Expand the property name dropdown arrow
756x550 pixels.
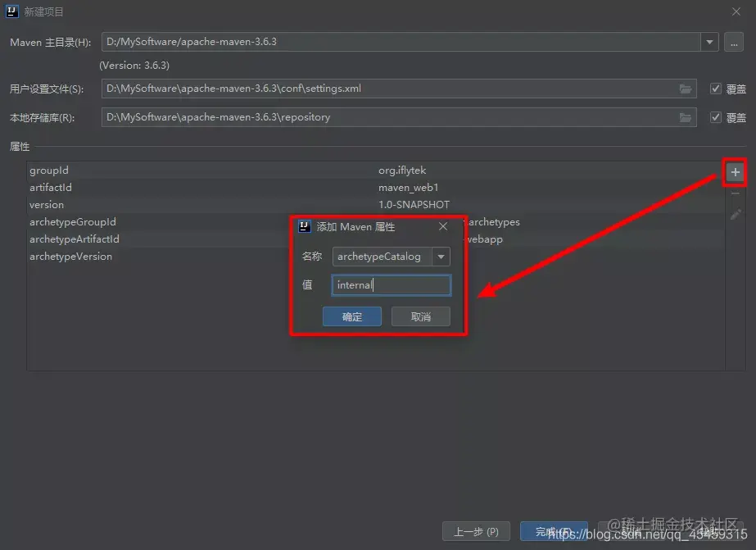click(x=441, y=257)
